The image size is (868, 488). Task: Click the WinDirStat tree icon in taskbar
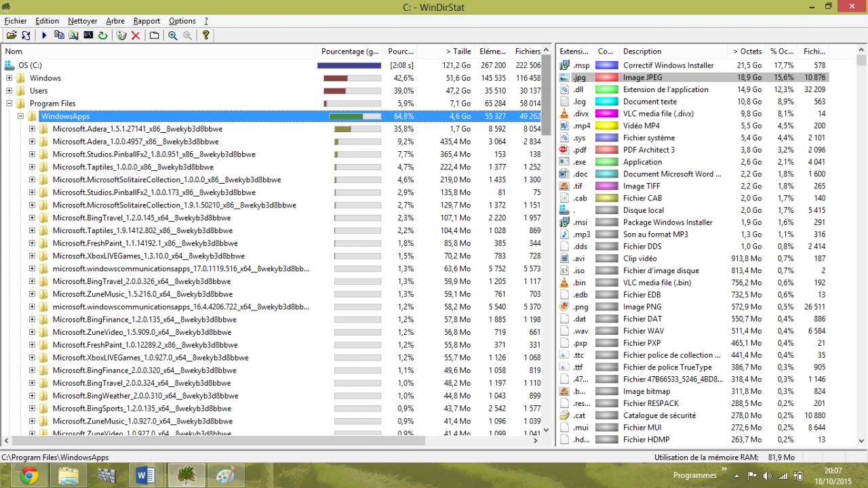(x=185, y=476)
